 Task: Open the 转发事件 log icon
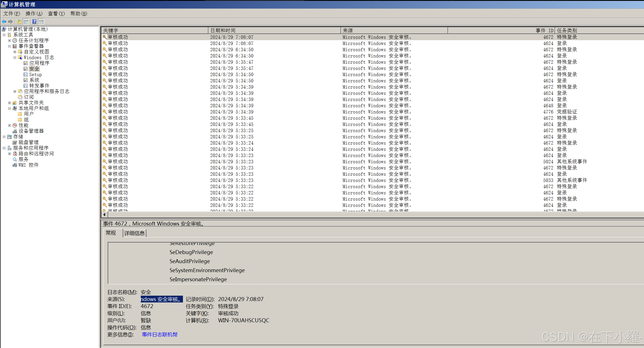pyautogui.click(x=25, y=86)
